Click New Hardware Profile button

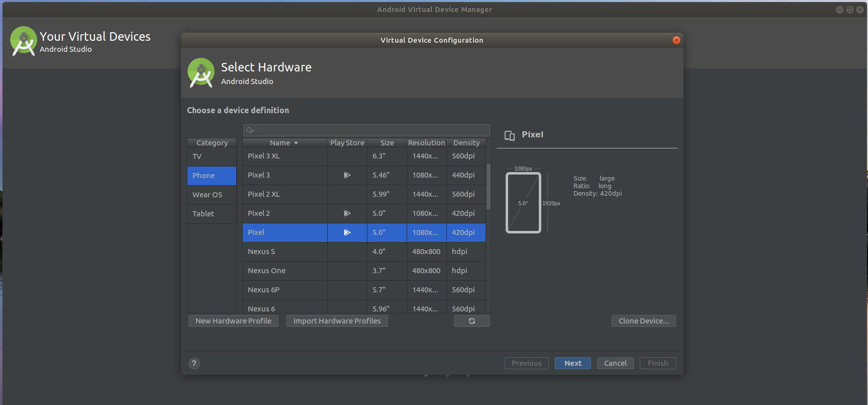pyautogui.click(x=233, y=321)
